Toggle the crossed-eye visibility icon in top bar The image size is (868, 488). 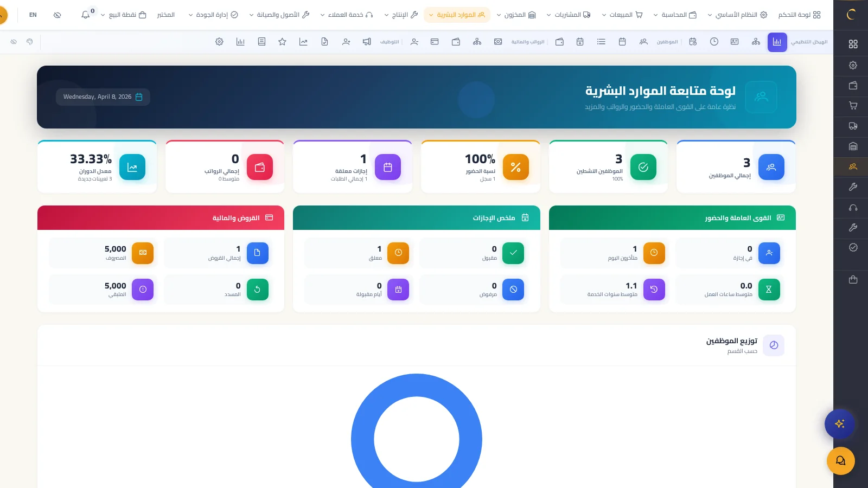(x=58, y=15)
